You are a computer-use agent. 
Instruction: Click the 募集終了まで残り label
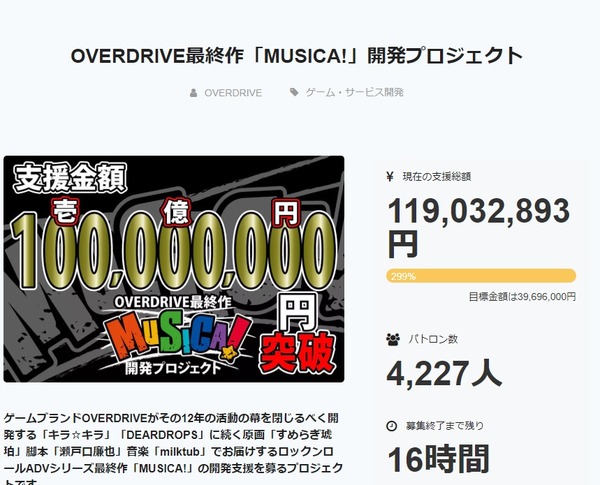445,426
